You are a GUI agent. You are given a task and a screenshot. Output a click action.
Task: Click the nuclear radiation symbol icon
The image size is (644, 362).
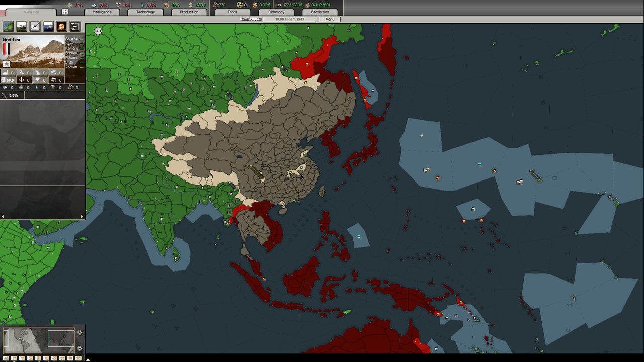[x=239, y=5]
